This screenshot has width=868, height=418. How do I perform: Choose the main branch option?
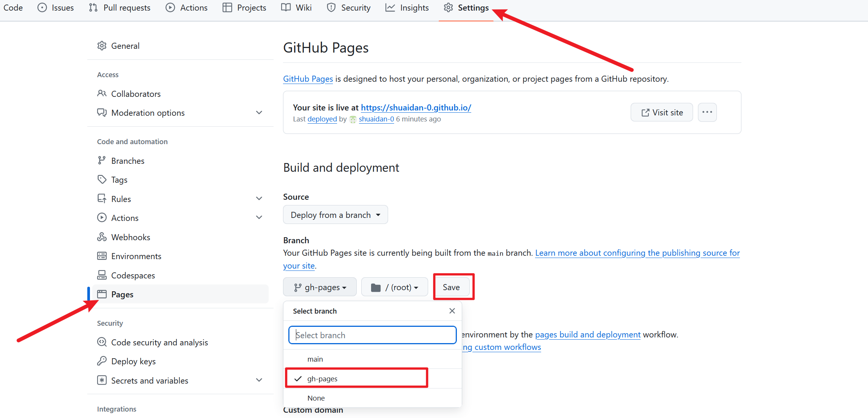click(372, 359)
